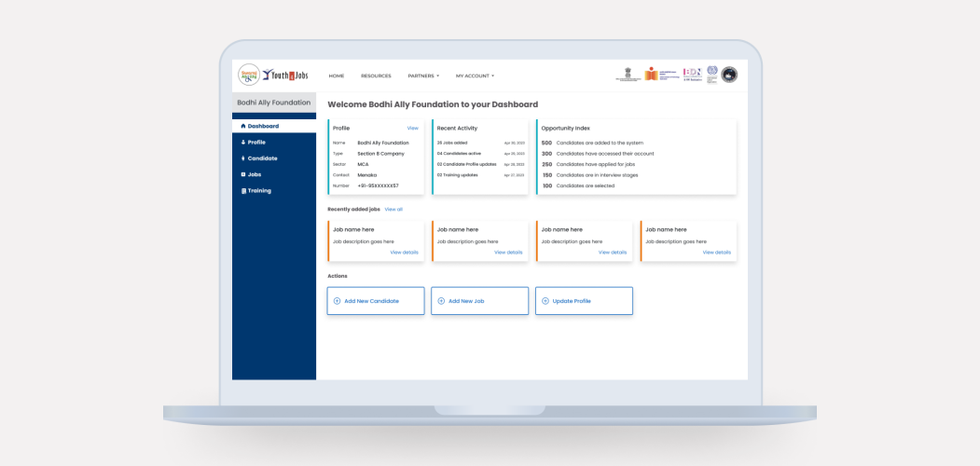The width and height of the screenshot is (980, 466).
Task: Click the plus icon on Add New Candidate
Action: [x=337, y=301]
